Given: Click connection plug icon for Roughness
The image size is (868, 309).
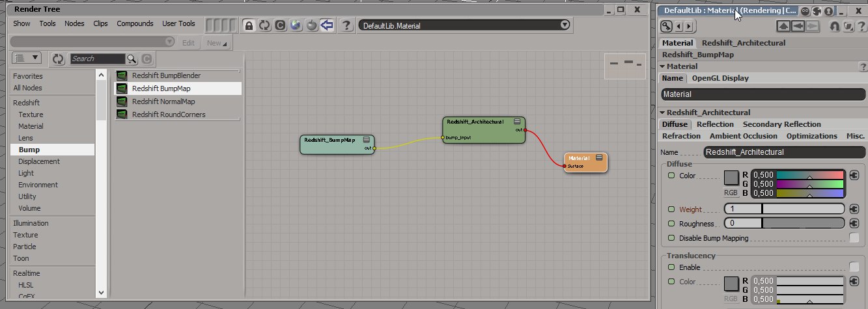Looking at the screenshot, I should click(854, 223).
